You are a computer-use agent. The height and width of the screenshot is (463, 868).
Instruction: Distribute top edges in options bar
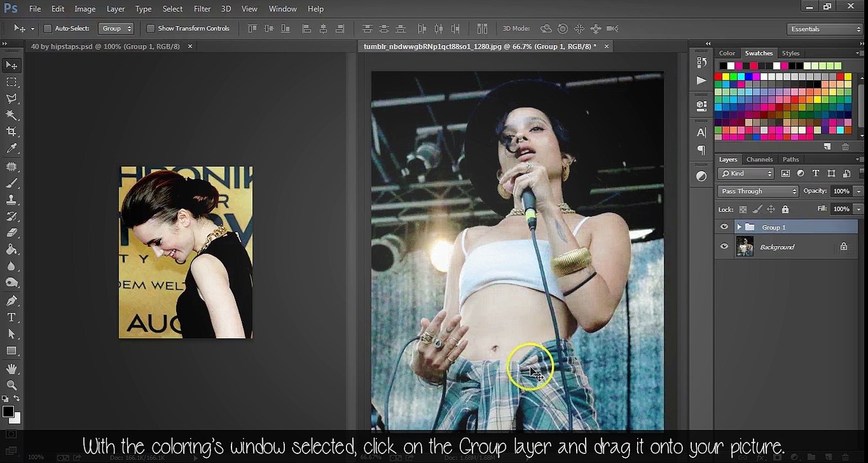point(367,28)
